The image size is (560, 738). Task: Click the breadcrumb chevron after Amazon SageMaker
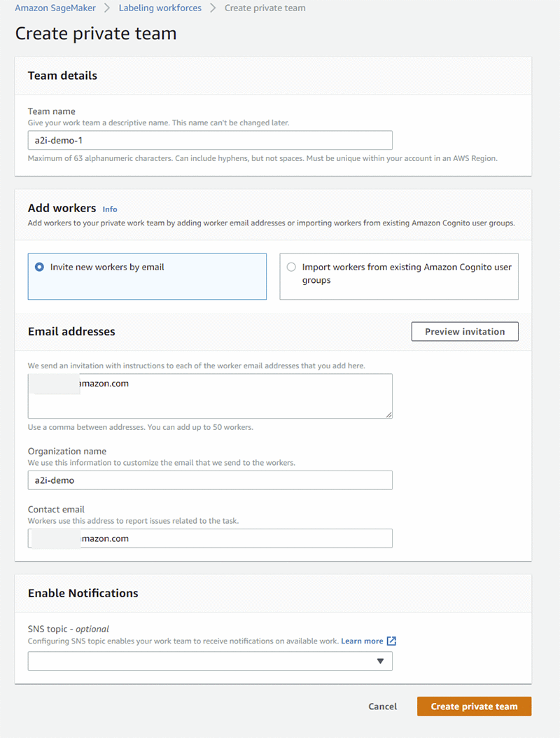[x=108, y=8]
